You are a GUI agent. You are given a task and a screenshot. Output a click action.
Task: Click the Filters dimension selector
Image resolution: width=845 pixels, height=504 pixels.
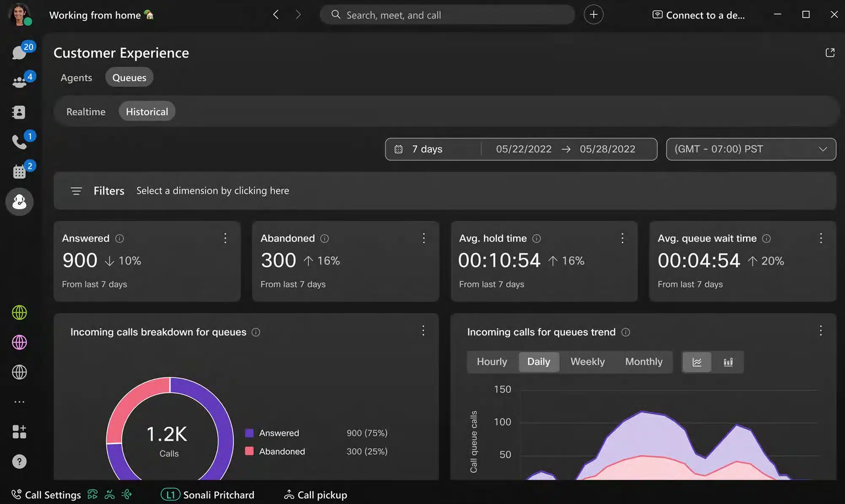point(212,190)
